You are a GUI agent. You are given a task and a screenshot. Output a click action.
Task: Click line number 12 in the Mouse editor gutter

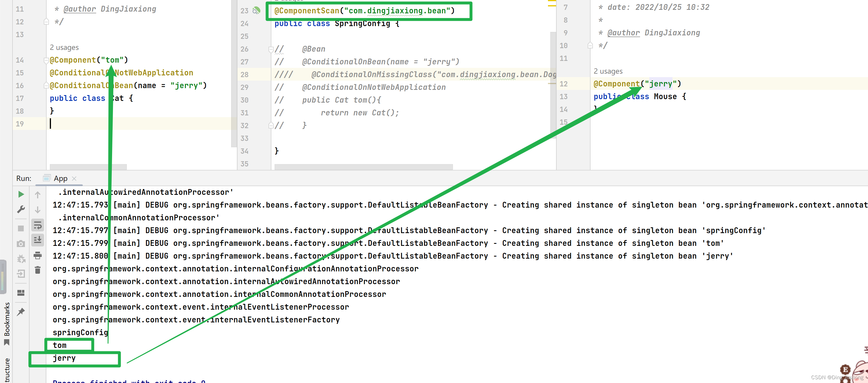tap(563, 84)
